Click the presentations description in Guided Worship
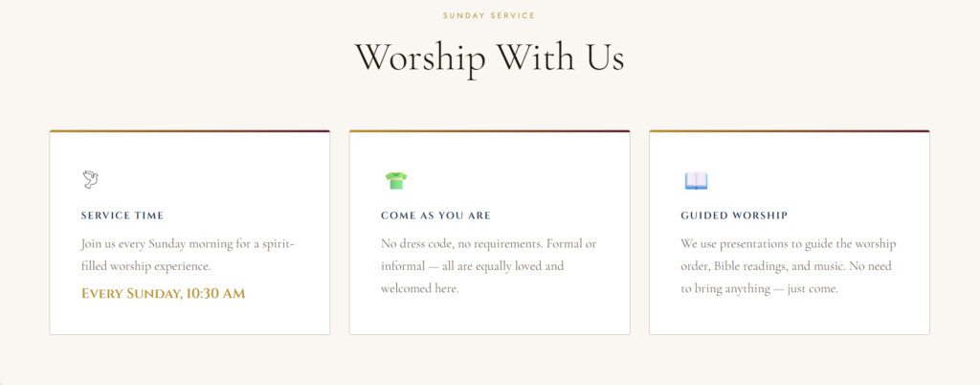 click(x=789, y=265)
